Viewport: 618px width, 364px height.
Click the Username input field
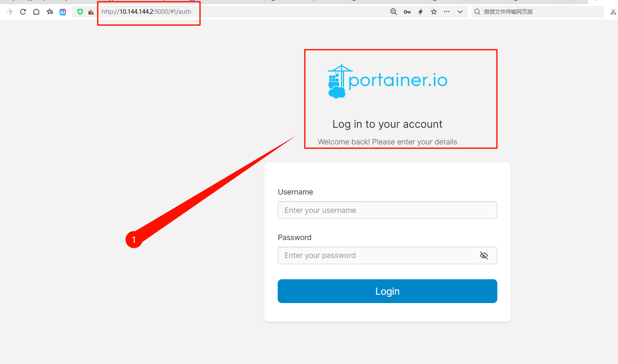pos(388,210)
